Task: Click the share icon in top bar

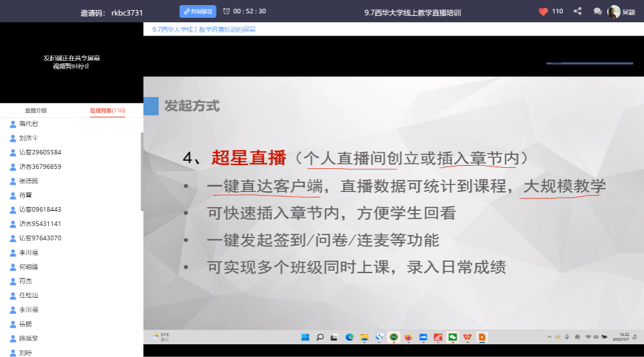Action: (577, 11)
